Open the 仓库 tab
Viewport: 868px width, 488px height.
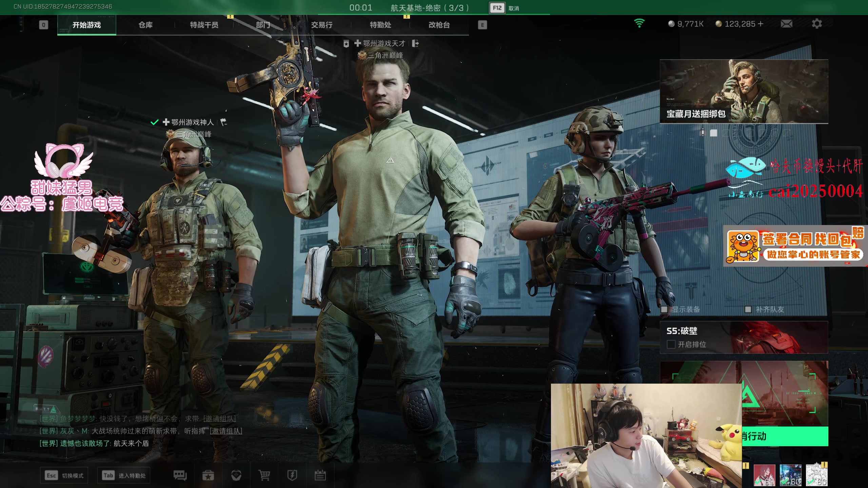click(x=145, y=25)
